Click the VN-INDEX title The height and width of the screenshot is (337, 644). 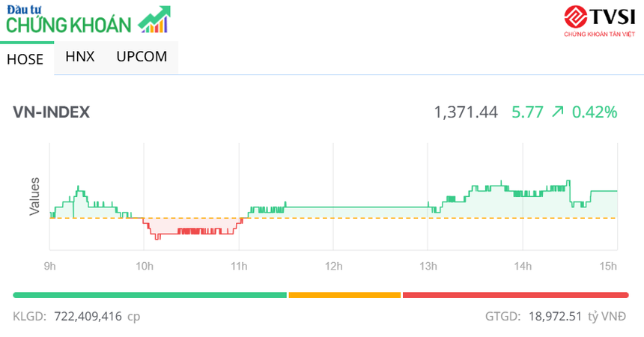(52, 112)
